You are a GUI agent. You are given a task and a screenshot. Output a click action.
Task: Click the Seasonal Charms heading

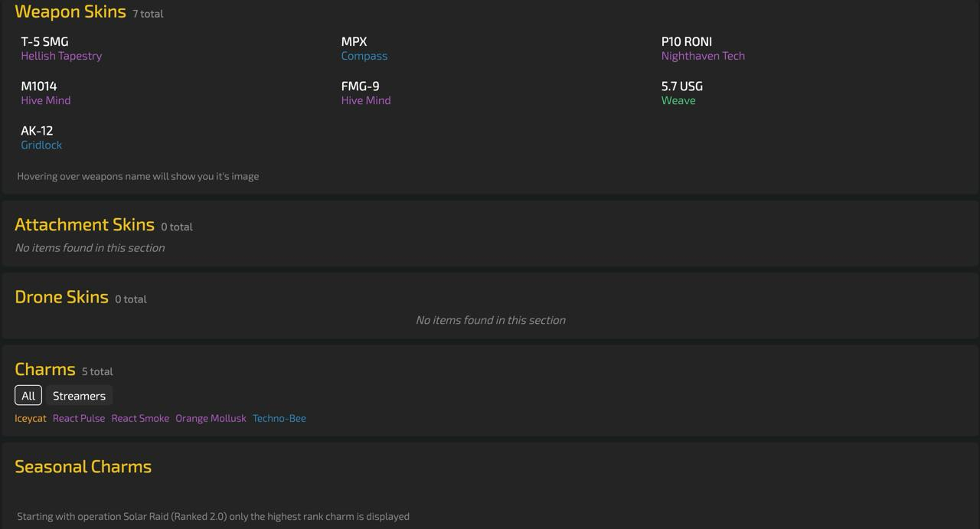83,466
